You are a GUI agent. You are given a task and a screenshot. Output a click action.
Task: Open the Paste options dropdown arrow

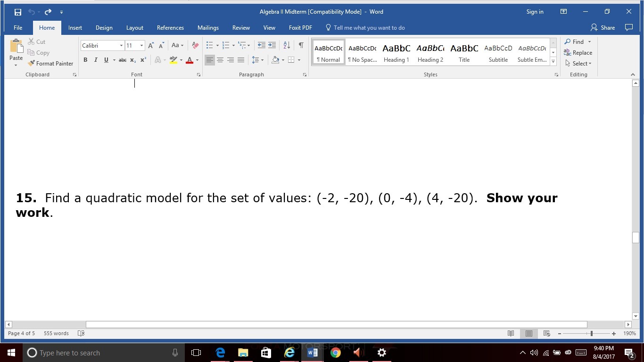click(x=16, y=65)
